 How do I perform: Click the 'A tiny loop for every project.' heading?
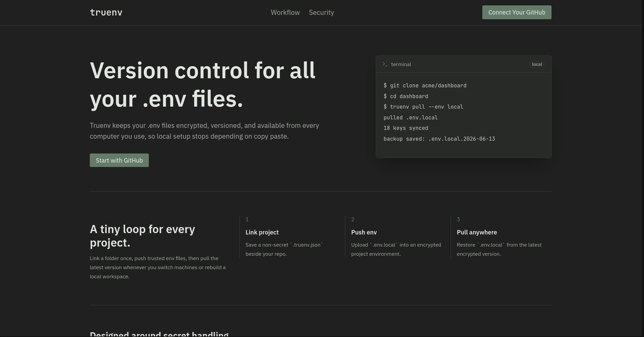tap(142, 236)
